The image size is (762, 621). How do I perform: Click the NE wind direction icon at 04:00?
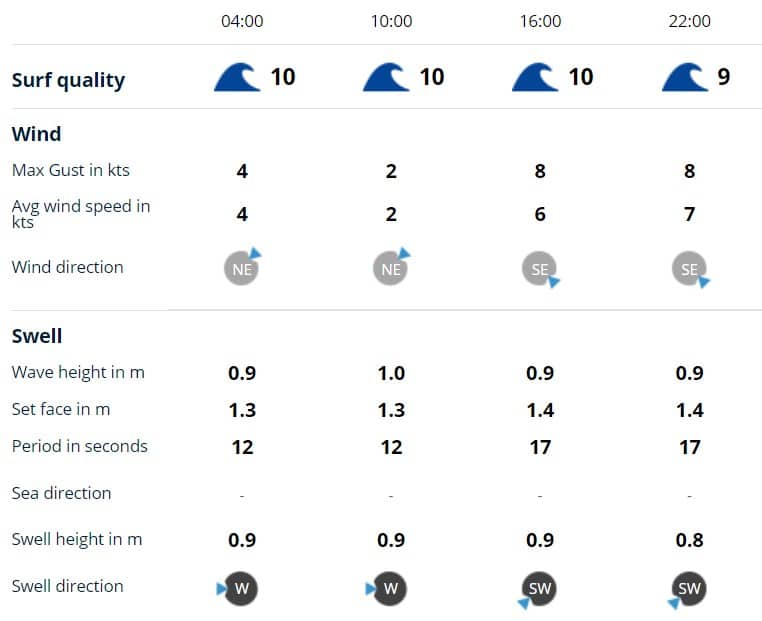[241, 268]
